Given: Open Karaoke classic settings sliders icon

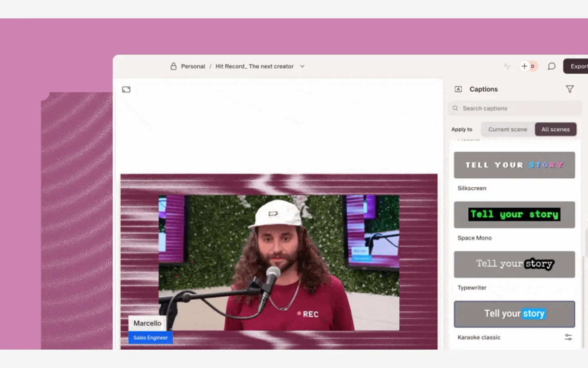Looking at the screenshot, I should [568, 337].
